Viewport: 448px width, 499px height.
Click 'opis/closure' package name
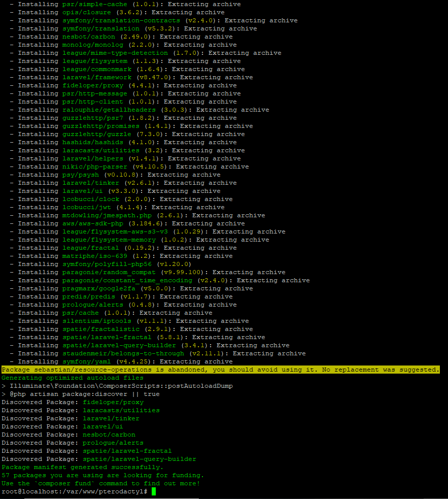(87, 12)
